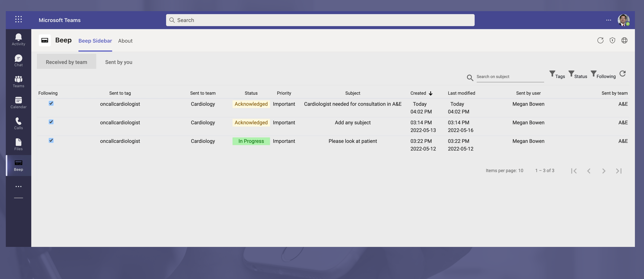The height and width of the screenshot is (279, 644).
Task: Uncheck Following for the A&E consultation row
Action: pos(51,103)
